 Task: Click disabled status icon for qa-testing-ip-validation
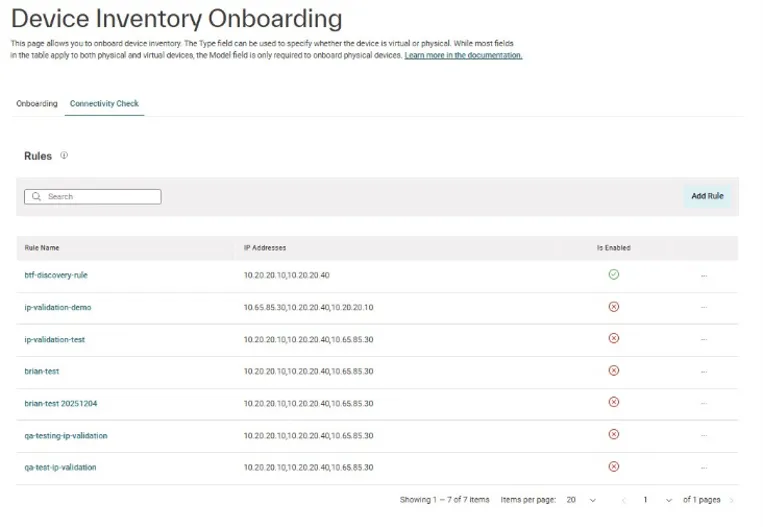(614, 434)
